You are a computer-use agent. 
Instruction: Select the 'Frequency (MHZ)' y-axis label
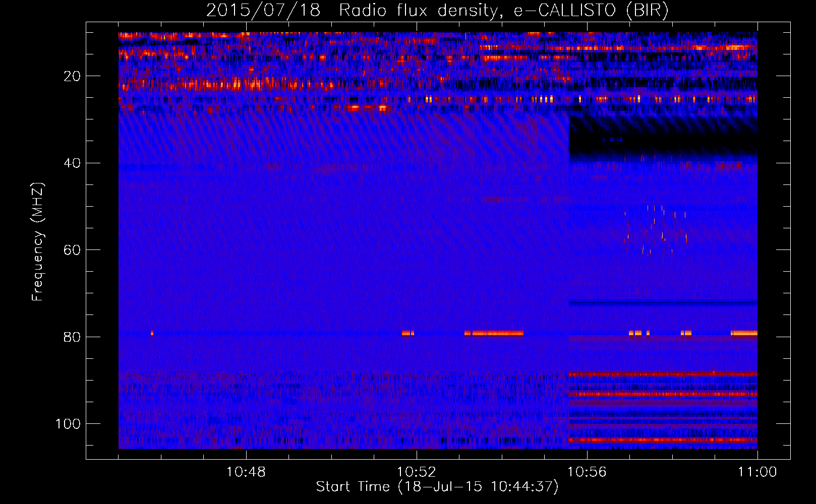coord(38,242)
